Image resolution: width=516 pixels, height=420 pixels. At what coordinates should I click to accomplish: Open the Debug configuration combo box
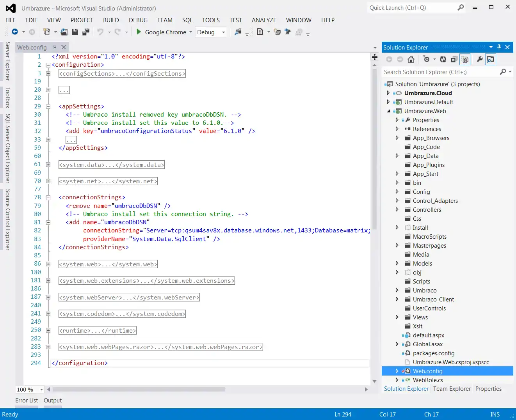tap(212, 32)
